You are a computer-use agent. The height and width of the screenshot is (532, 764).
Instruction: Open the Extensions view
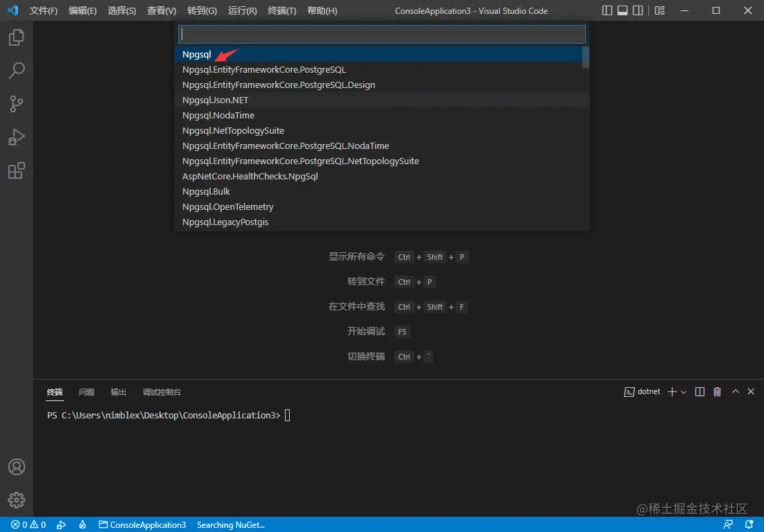[x=17, y=170]
